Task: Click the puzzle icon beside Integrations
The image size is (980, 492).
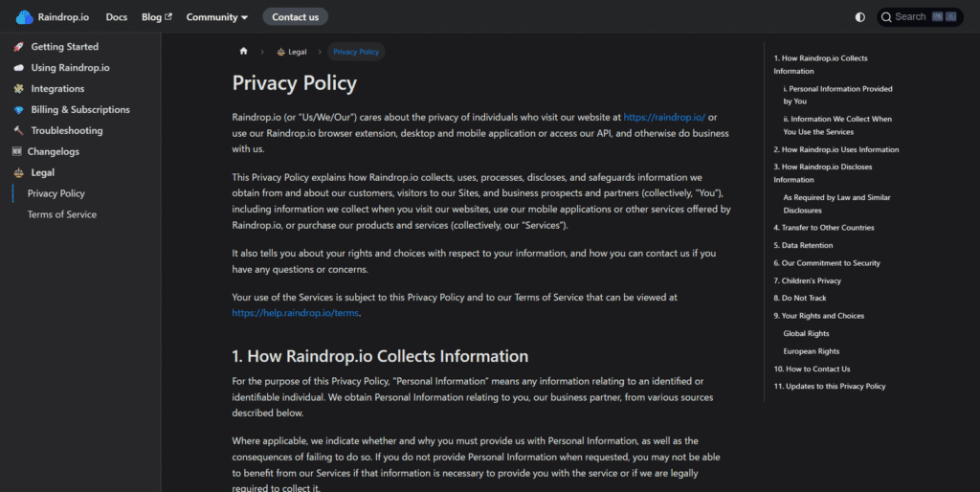Action: click(19, 89)
